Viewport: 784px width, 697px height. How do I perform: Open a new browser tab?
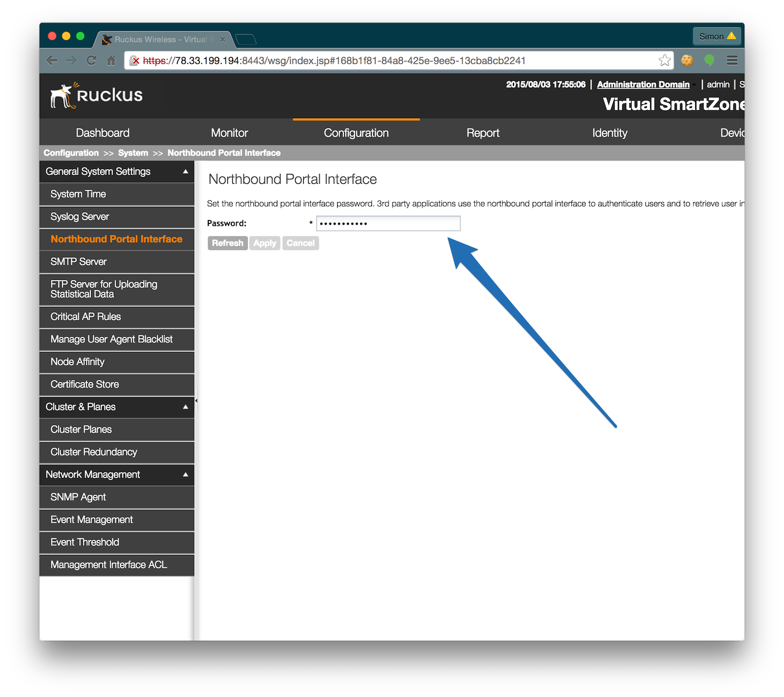click(245, 39)
